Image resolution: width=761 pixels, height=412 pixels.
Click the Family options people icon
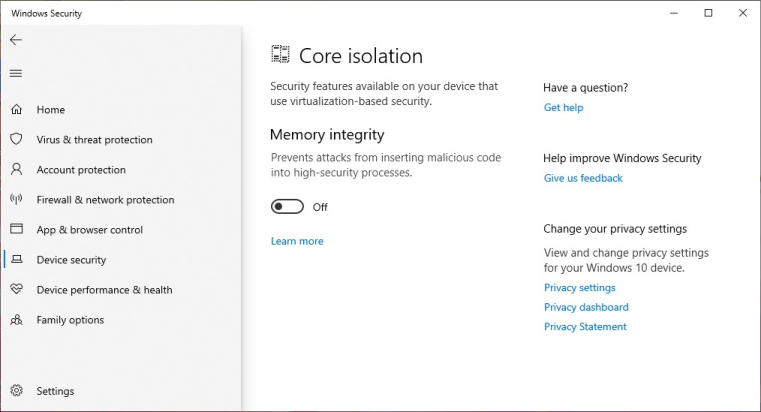tap(17, 320)
